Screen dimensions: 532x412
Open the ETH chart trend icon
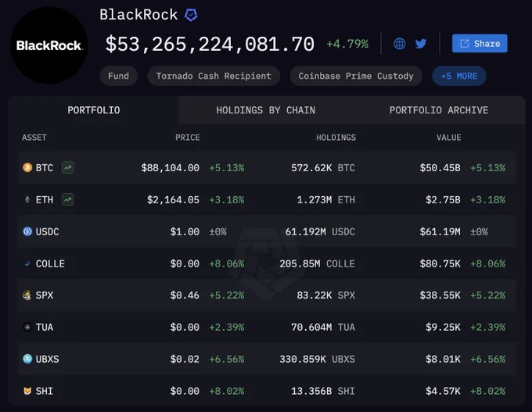(x=68, y=199)
